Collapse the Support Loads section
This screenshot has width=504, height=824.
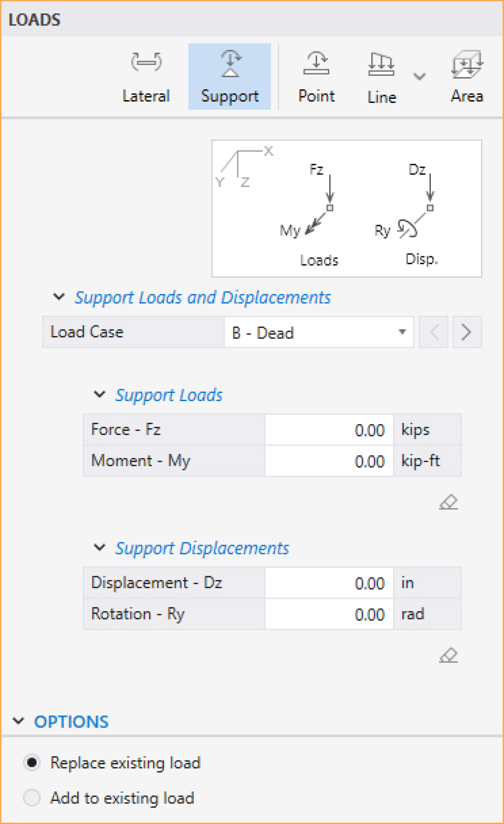coord(99,394)
